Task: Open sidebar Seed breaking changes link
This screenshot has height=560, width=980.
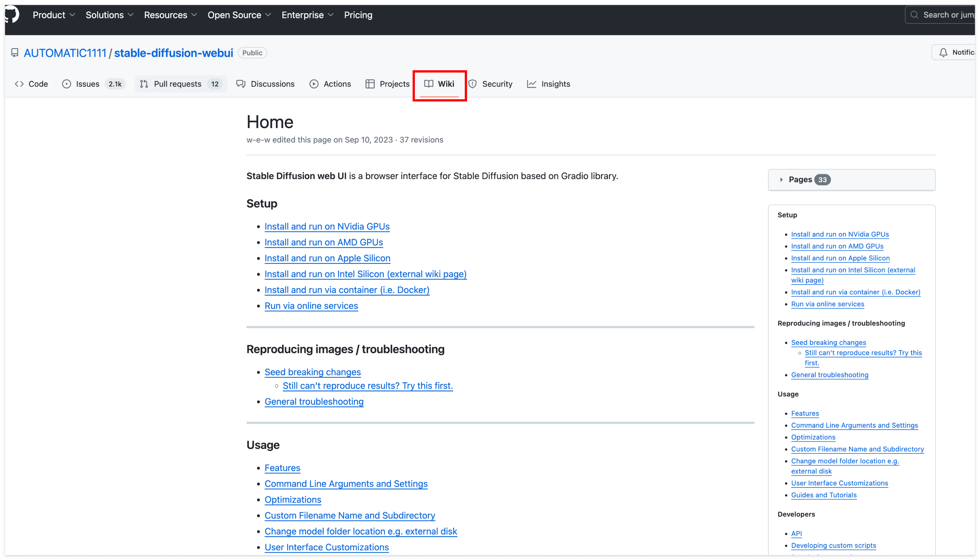Action: (828, 342)
